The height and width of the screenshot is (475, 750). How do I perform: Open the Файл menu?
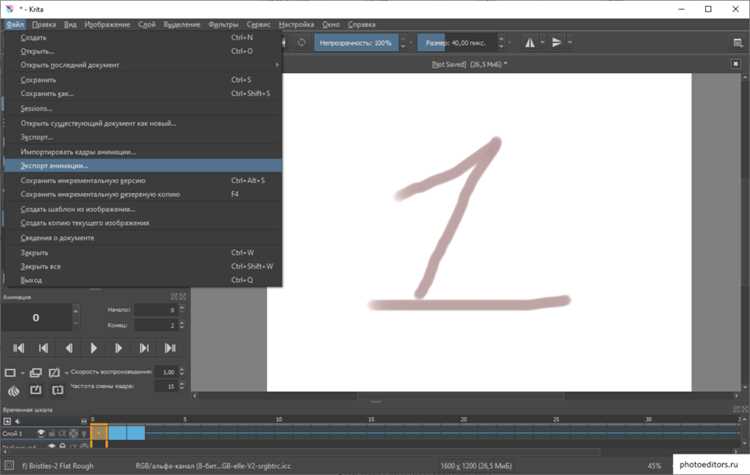pos(15,24)
